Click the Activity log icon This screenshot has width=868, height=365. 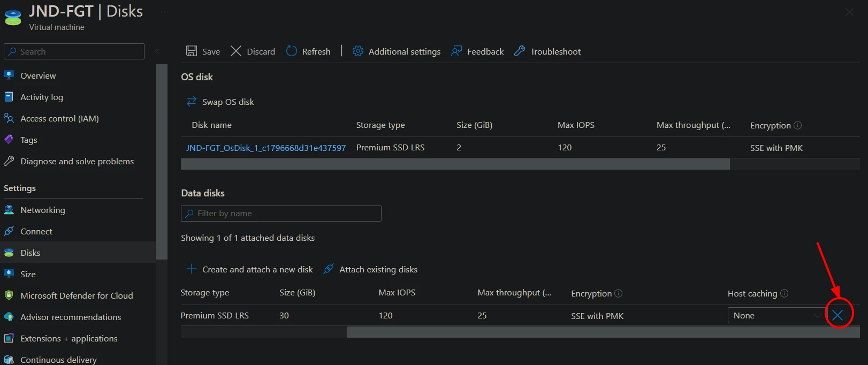coord(9,96)
